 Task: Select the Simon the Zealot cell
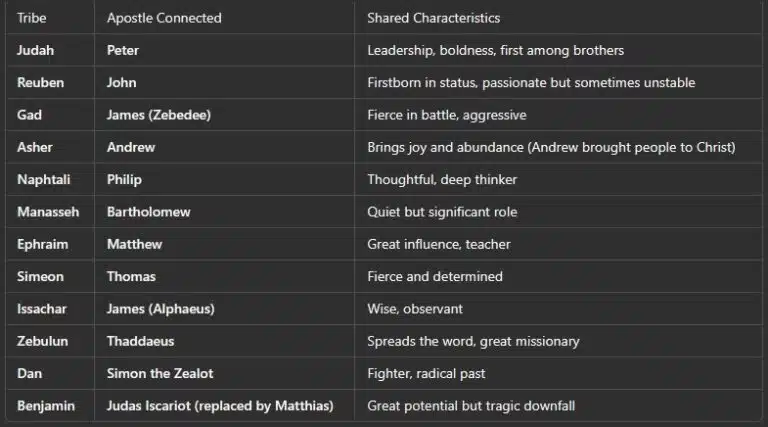point(160,373)
